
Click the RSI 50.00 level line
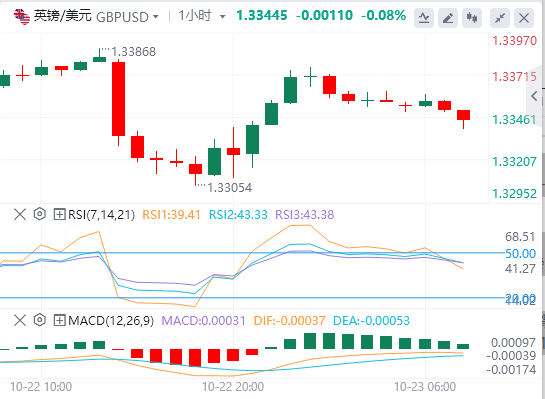[x=252, y=253]
